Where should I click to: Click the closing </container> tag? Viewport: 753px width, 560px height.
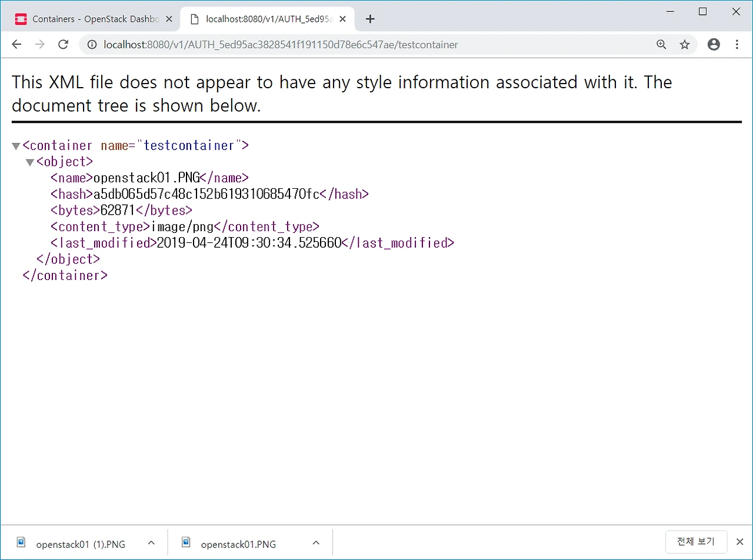(65, 275)
